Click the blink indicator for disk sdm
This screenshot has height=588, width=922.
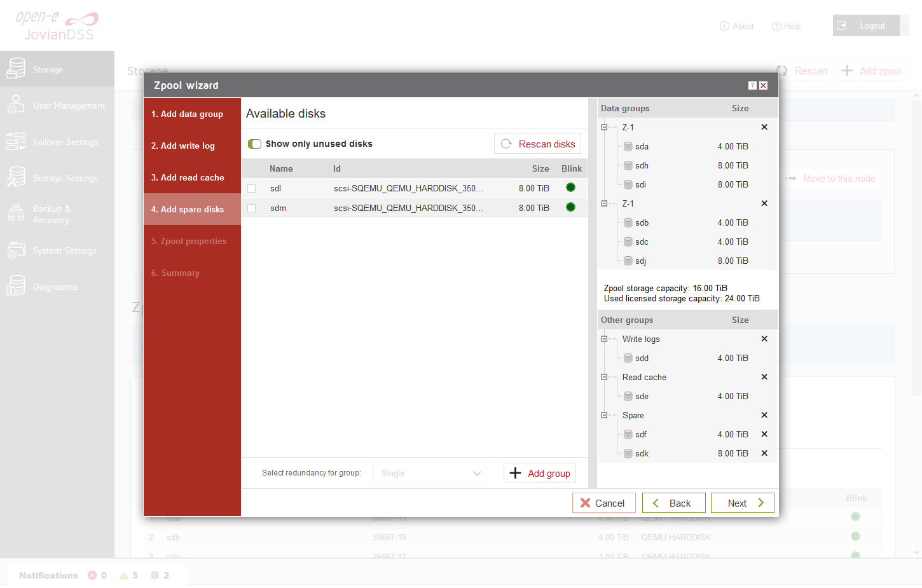(x=570, y=207)
